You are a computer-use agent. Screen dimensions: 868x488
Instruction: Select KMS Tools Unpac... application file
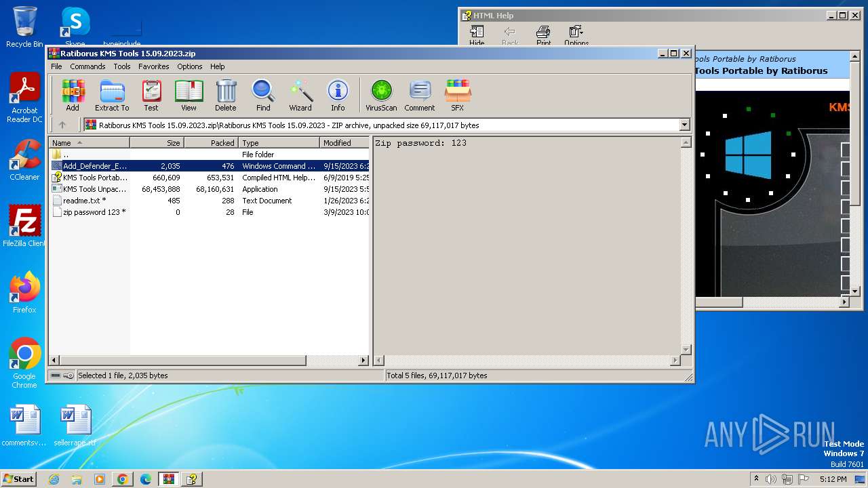click(209, 189)
